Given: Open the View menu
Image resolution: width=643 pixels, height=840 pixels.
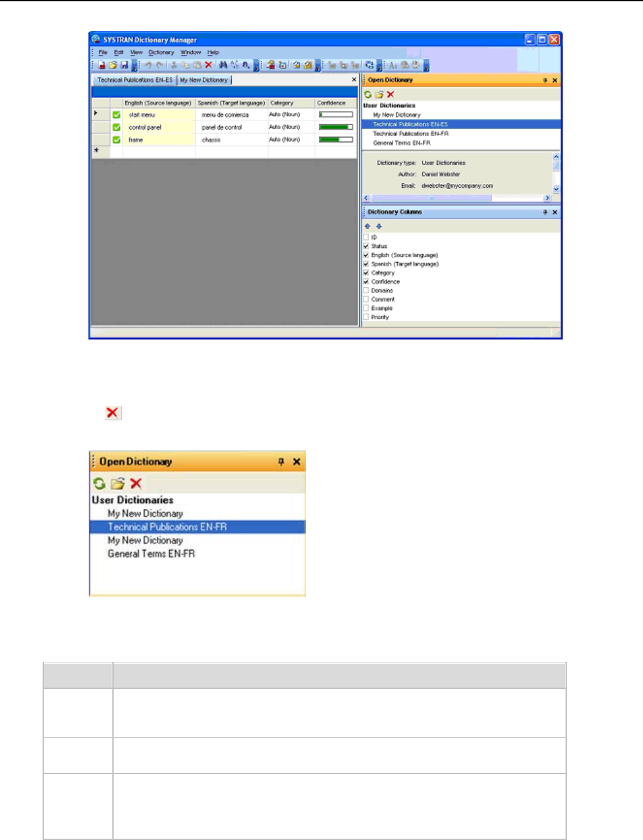Looking at the screenshot, I should point(136,52).
